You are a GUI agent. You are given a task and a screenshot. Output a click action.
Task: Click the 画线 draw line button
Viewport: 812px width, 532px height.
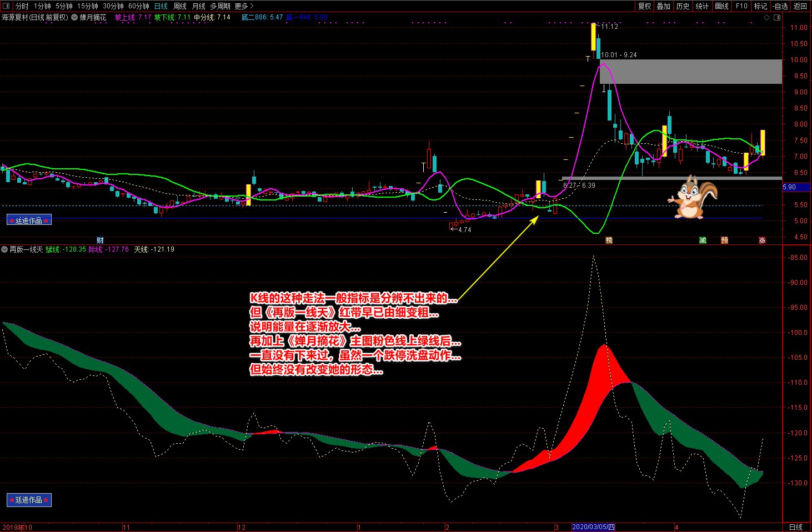[x=721, y=6]
